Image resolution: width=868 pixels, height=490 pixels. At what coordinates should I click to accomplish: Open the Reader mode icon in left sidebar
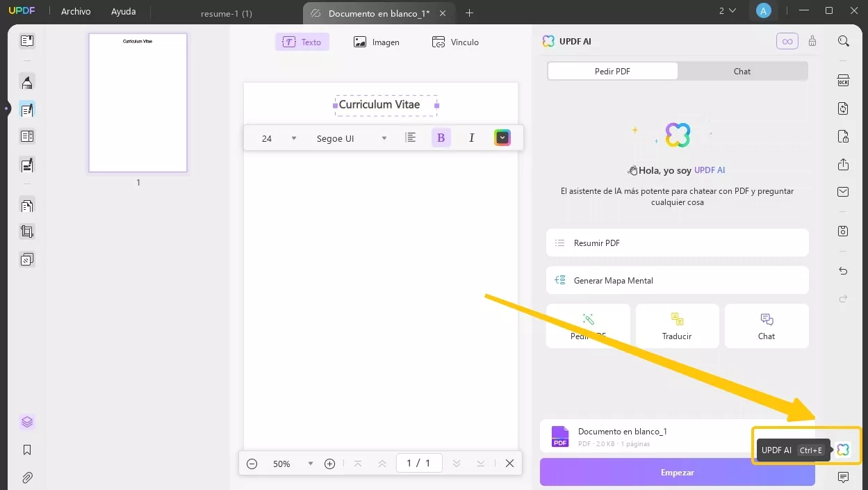point(27,41)
